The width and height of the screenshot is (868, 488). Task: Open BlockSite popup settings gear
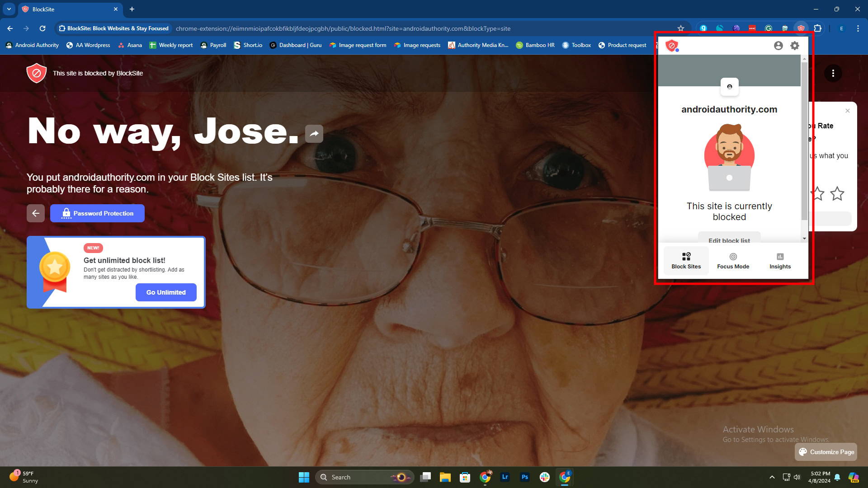coord(795,46)
